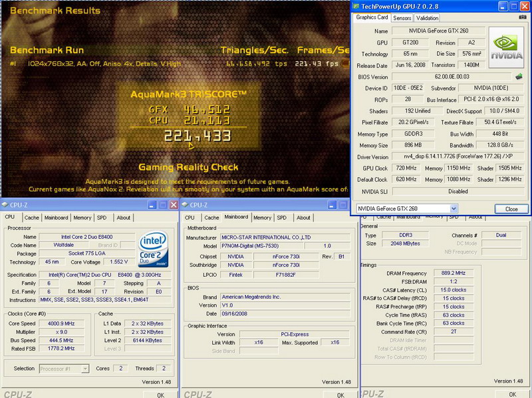Click manufacturer MICRO-STAR INTERNATIONAL CO.,LTD
This screenshot has height=398, width=532.
[285, 237]
